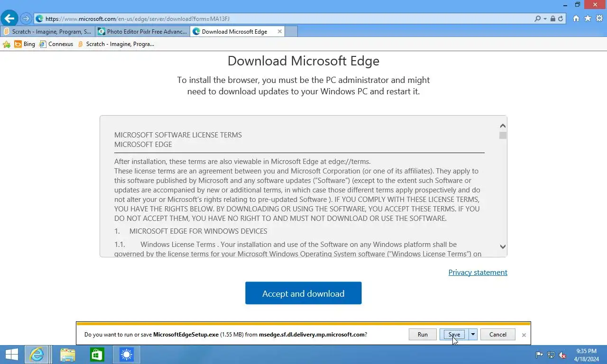
Task: Click the MICROSOFT SOFTWARE LICENSE TERMS heading
Action: tap(178, 135)
